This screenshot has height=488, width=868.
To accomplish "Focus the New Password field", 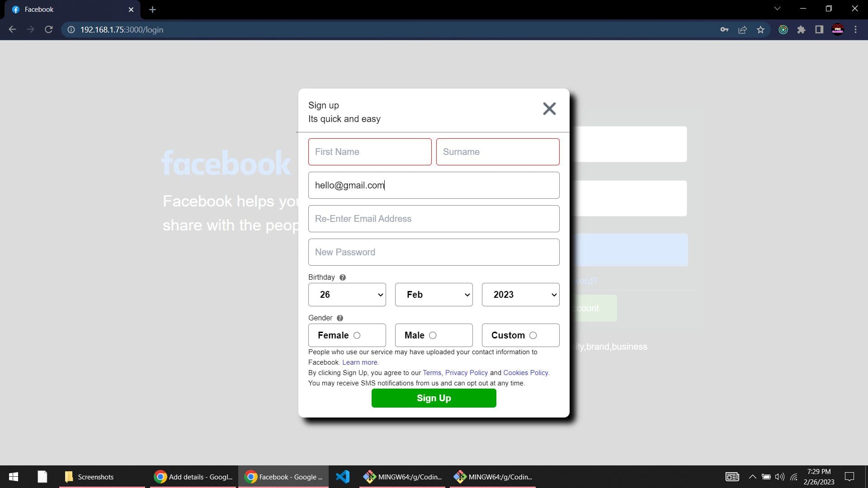I will point(434,252).
